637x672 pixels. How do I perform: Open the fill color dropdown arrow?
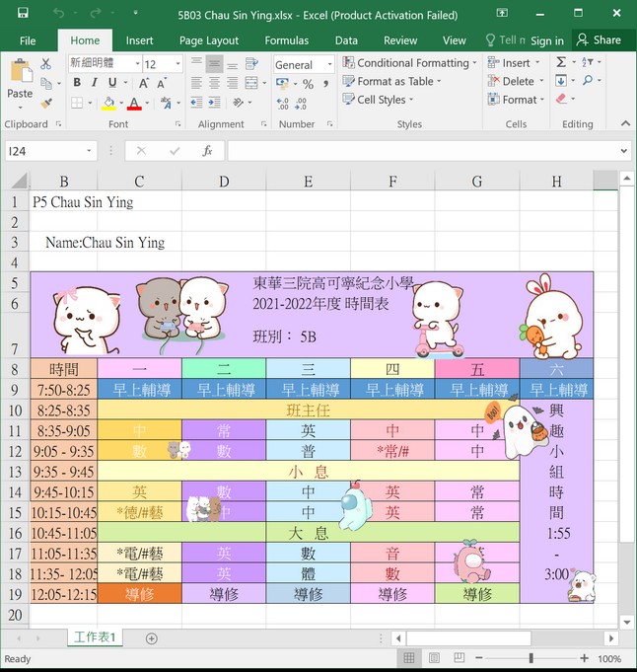[121, 103]
